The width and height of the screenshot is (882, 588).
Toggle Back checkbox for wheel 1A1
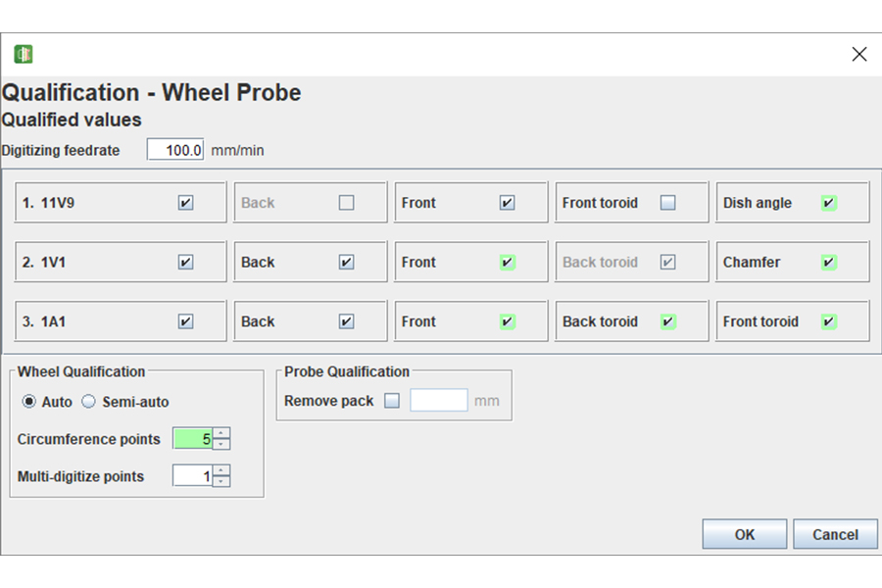tap(346, 321)
